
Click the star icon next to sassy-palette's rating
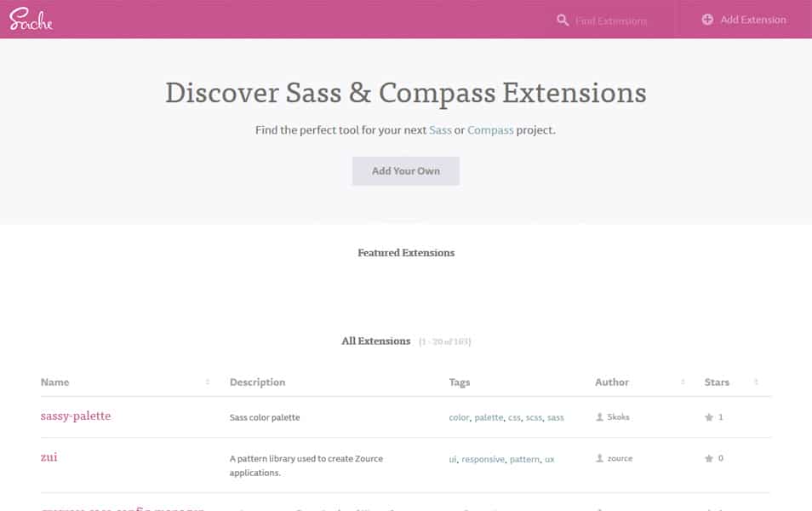click(x=708, y=416)
